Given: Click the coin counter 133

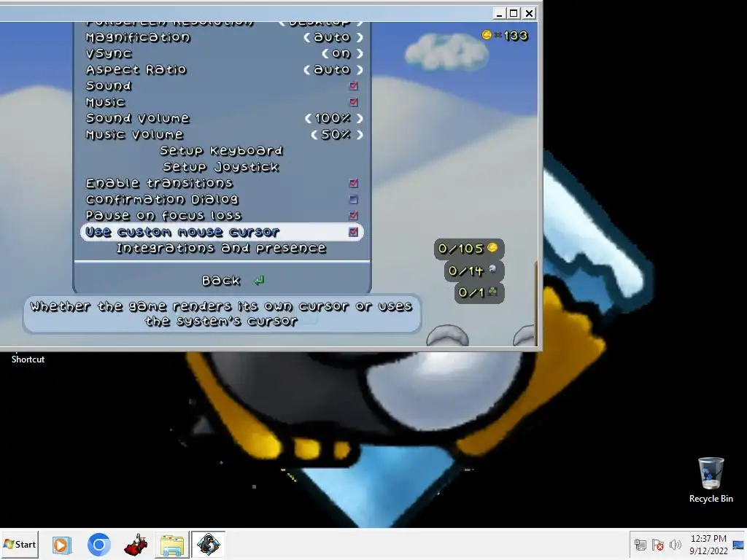Looking at the screenshot, I should (505, 36).
